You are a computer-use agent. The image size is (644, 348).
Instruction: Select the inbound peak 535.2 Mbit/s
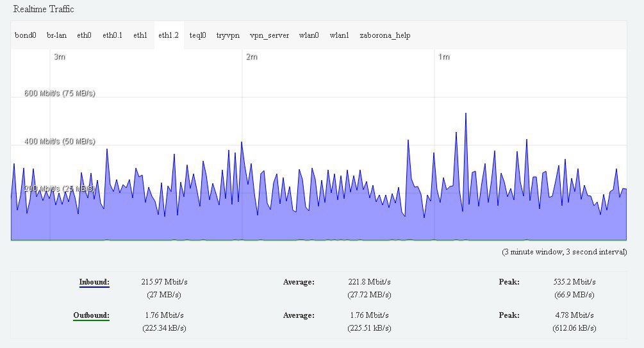(575, 282)
